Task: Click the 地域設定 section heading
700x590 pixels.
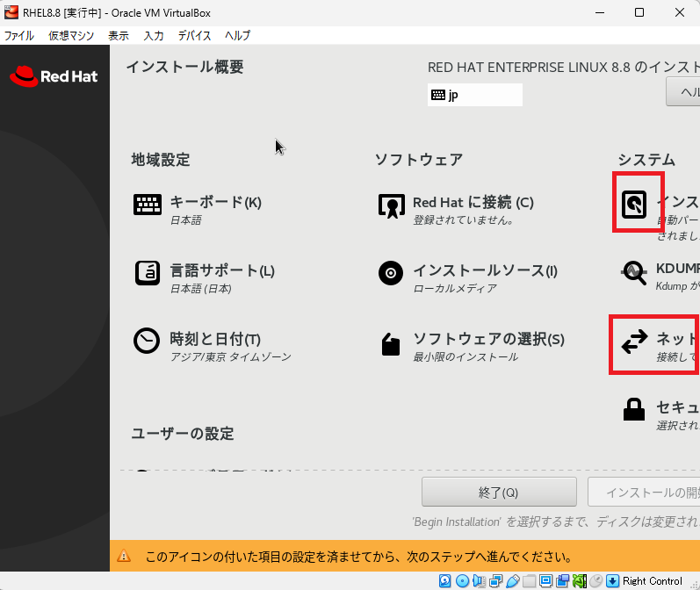Action: click(161, 159)
